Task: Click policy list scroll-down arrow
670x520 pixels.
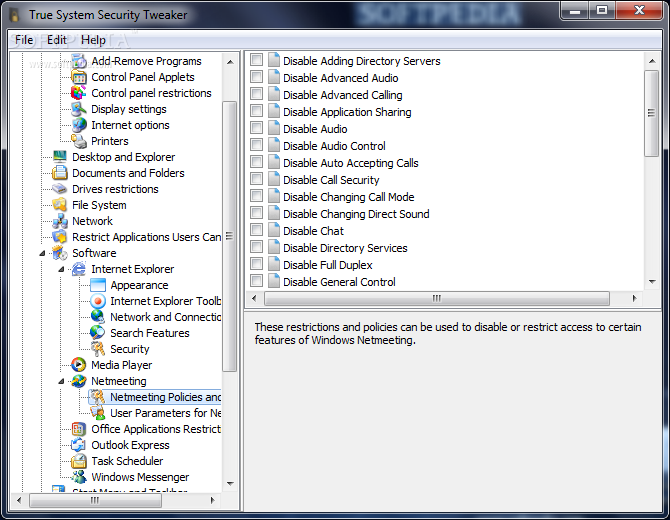Action: [x=652, y=282]
